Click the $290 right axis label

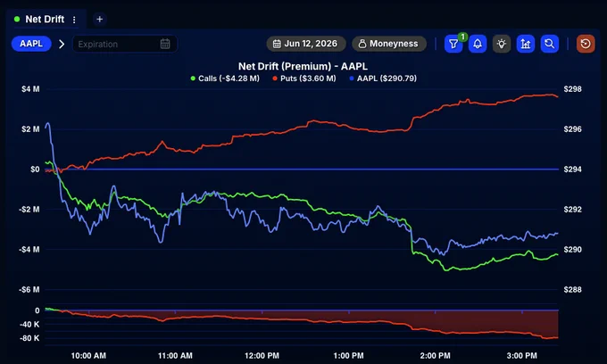pos(572,250)
